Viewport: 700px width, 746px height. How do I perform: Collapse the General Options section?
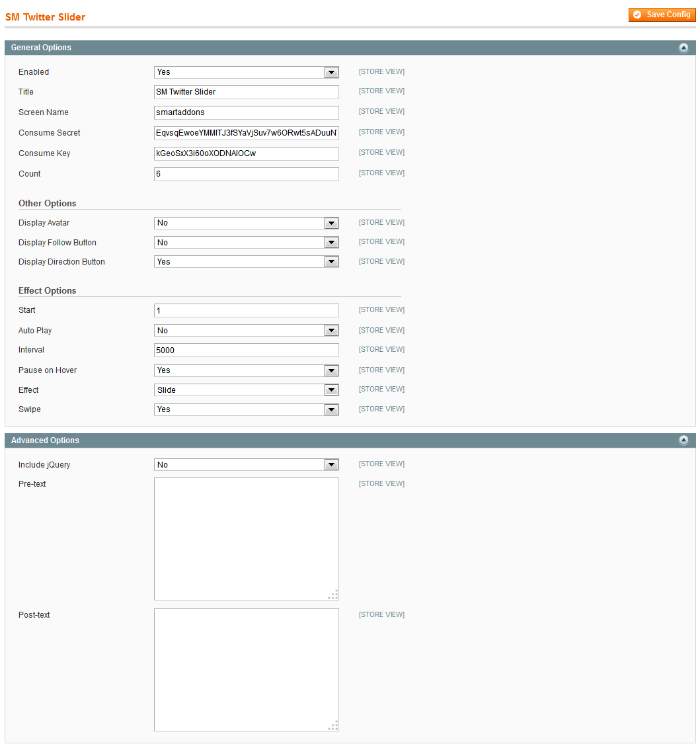coord(683,48)
